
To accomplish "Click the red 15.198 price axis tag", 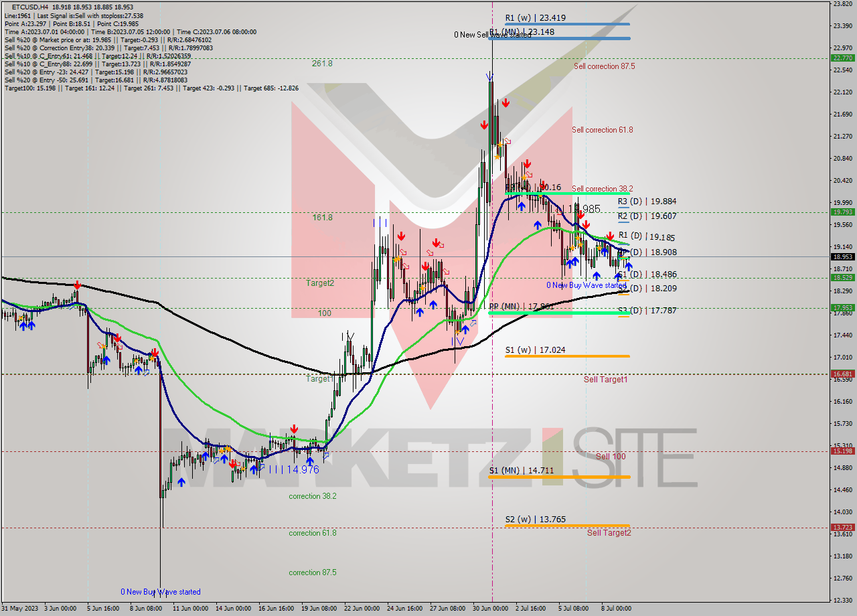I will [842, 451].
